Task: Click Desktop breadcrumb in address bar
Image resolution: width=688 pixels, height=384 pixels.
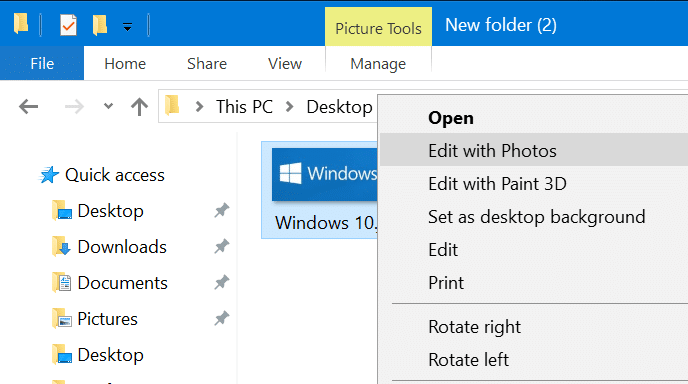Action: [x=339, y=107]
